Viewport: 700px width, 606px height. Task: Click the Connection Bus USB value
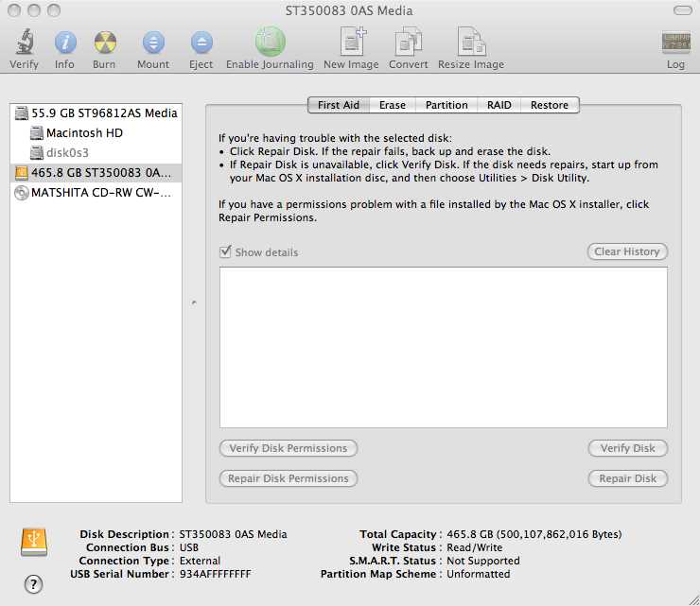(189, 547)
